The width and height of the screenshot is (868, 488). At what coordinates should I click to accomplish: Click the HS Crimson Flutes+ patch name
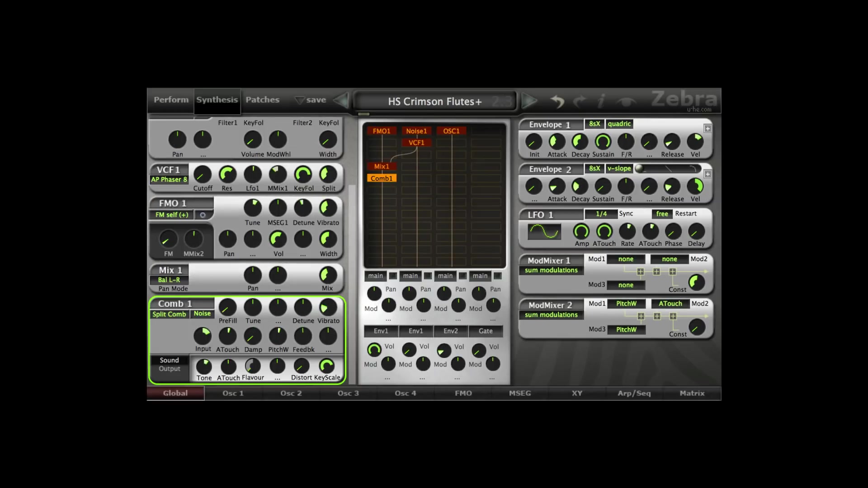[x=434, y=102]
